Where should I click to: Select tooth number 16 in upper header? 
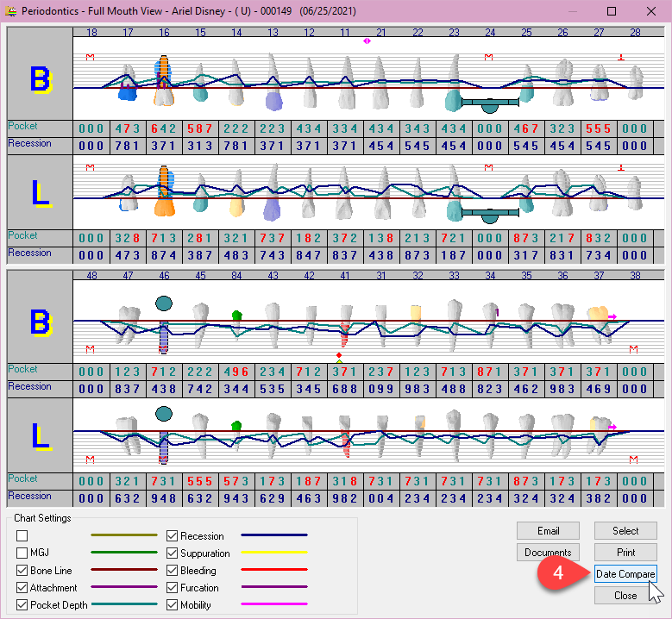164,33
